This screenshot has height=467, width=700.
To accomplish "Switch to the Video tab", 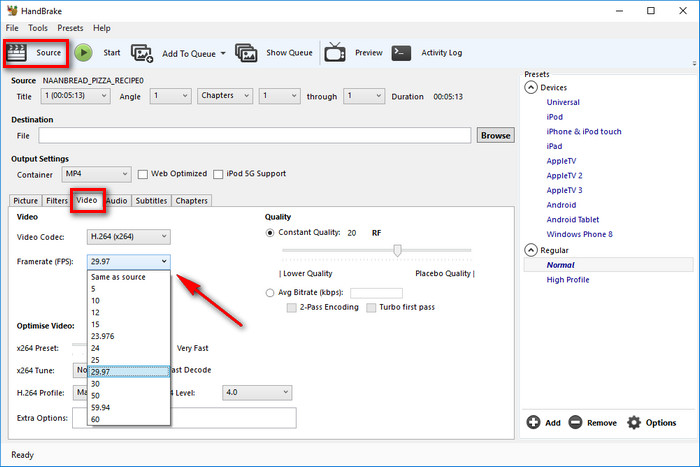I will click(87, 200).
